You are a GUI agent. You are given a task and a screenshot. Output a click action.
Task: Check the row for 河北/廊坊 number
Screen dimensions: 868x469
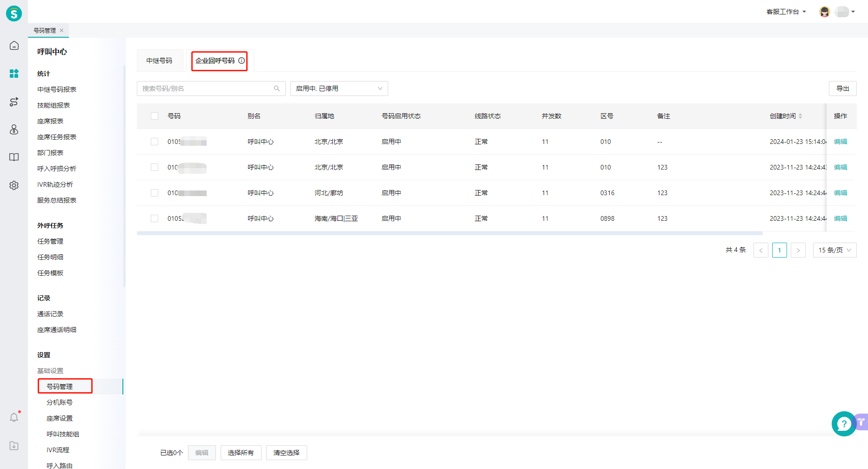click(x=155, y=193)
